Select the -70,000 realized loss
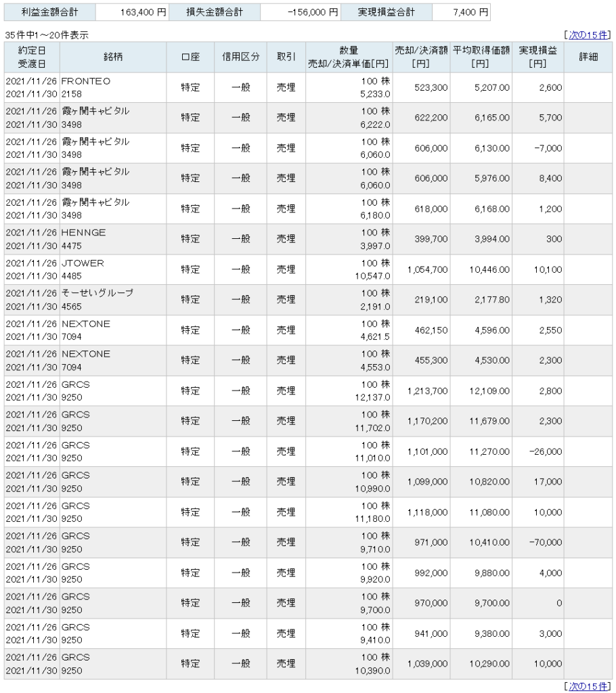Viewport: 616px width, 693px height. tap(546, 542)
